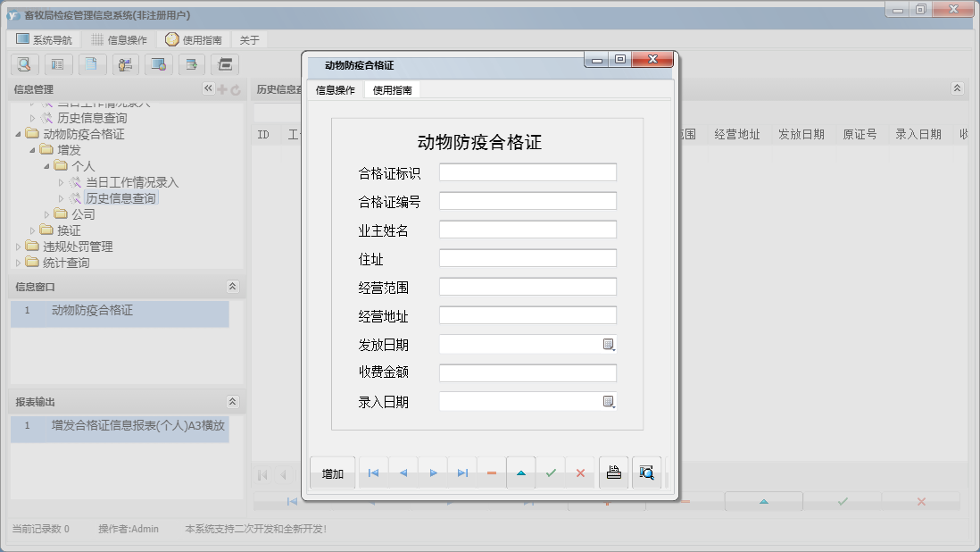Jump to first record in the certificate dialog
The image size is (980, 552).
coord(374,473)
